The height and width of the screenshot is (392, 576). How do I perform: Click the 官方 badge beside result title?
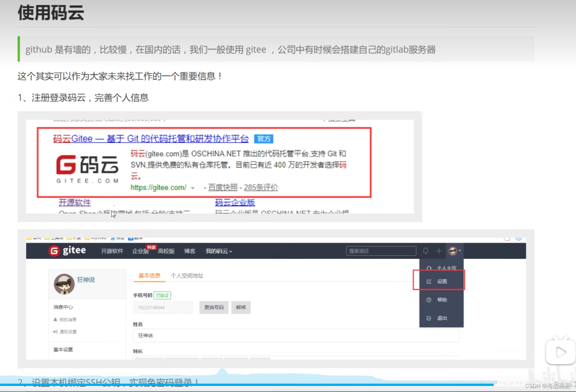tap(264, 139)
